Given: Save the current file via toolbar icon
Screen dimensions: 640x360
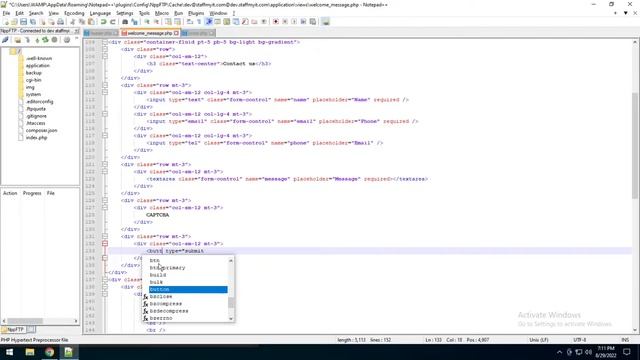Looking at the screenshot, I should [x=23, y=22].
